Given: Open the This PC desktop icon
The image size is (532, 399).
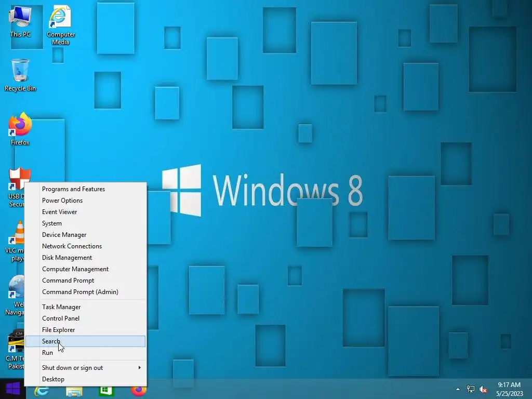Looking at the screenshot, I should pos(20,21).
